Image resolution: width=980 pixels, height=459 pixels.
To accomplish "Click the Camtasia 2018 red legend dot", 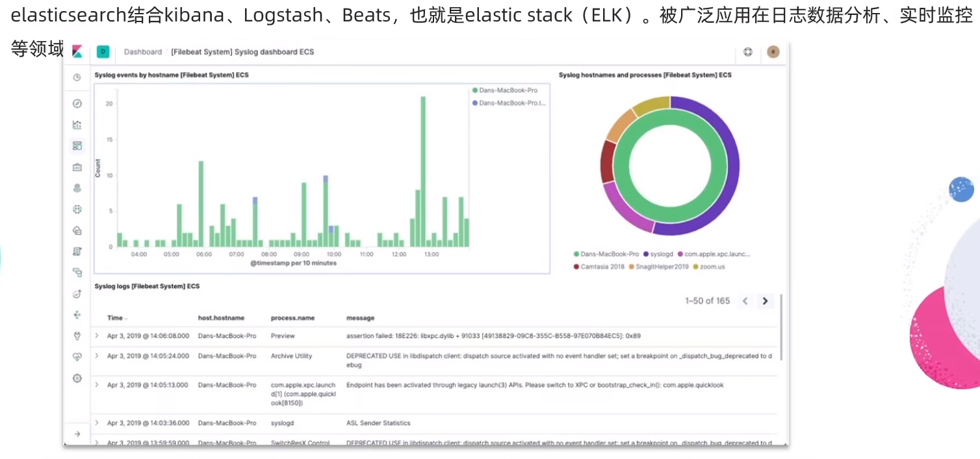I will coord(576,267).
